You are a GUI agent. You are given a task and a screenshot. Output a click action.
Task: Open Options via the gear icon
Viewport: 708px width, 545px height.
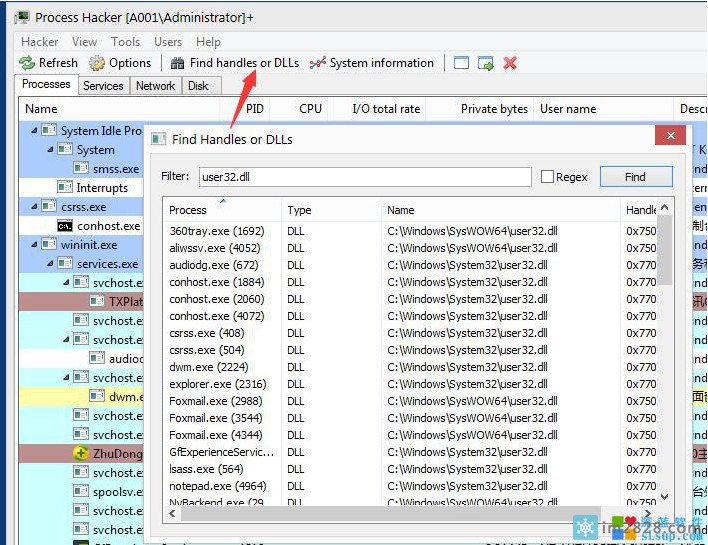[x=97, y=63]
